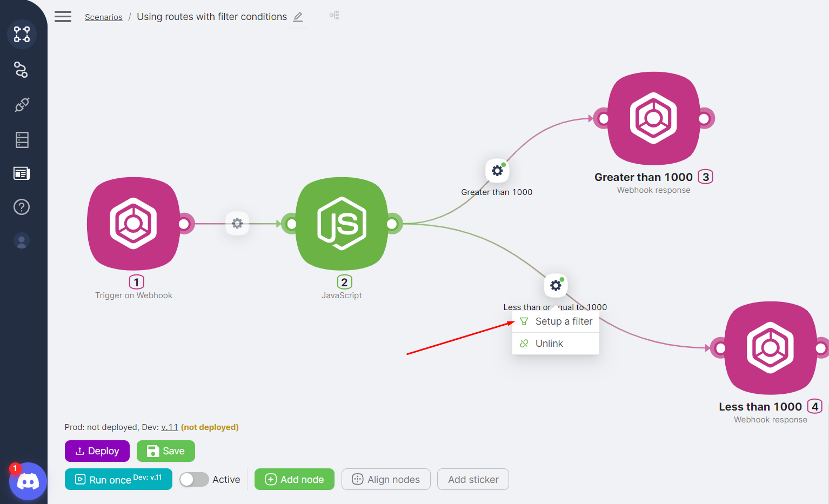Click gear icon between Webhook and JavaScript
Screen dimensions: 829x504
click(237, 224)
